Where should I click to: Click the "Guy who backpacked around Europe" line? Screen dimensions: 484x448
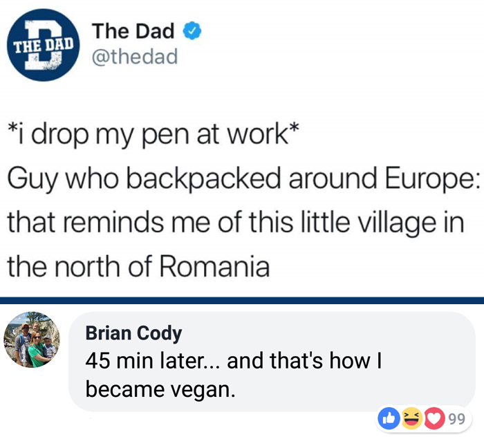(x=244, y=179)
